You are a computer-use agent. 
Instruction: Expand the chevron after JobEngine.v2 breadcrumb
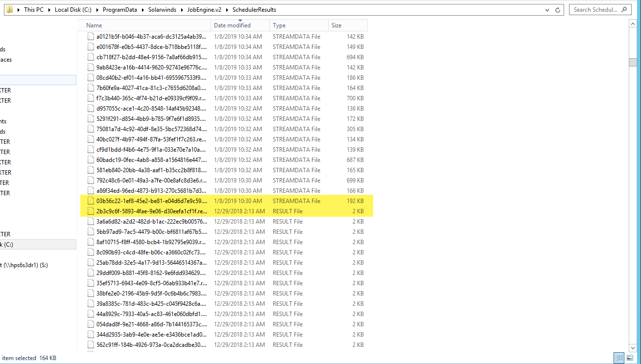pos(228,9)
